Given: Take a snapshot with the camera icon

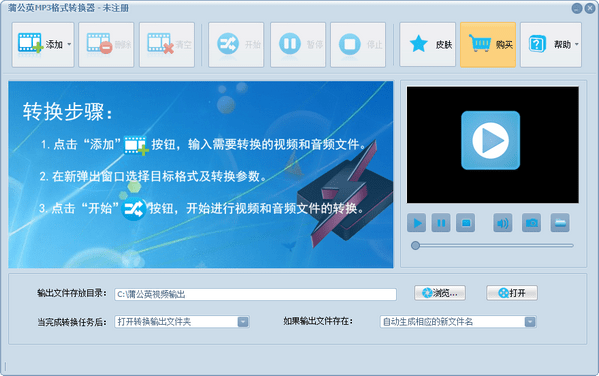Looking at the screenshot, I should pyautogui.click(x=531, y=223).
